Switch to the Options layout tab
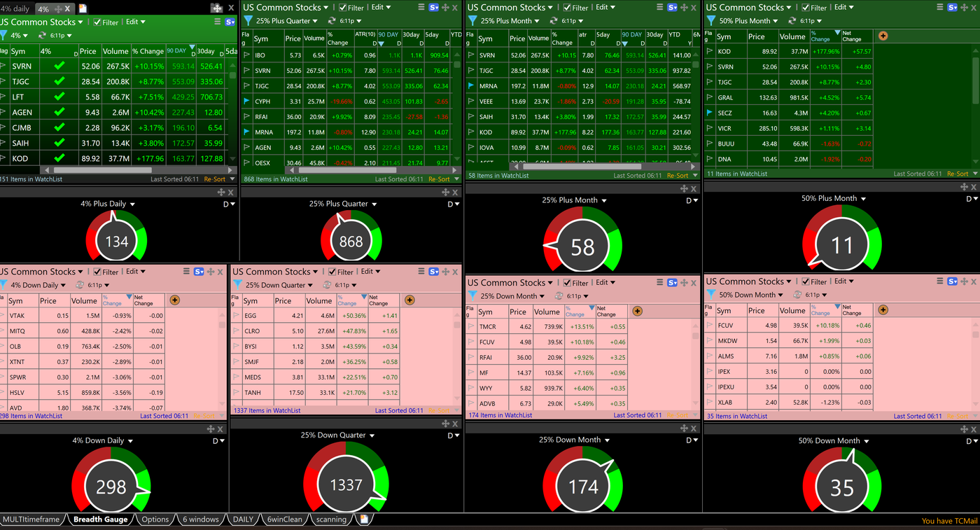Viewport: 980px width, 530px height. pyautogui.click(x=155, y=519)
